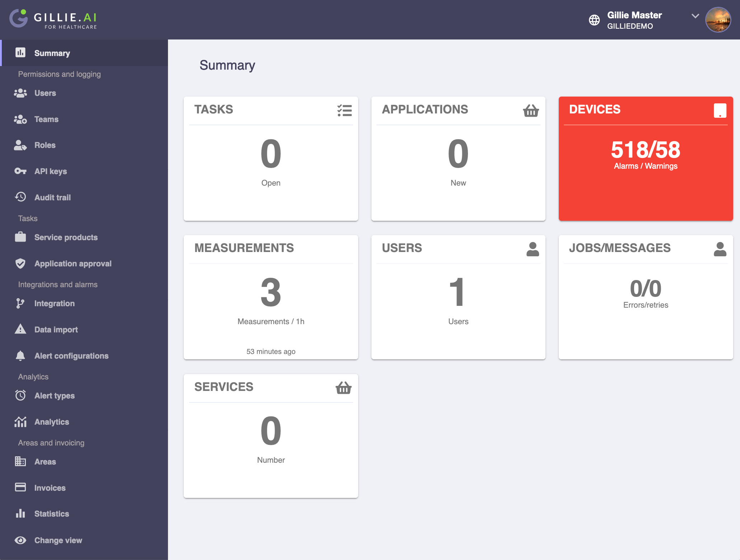Click the Gillie.AI logo
The width and height of the screenshot is (740, 560).
pos(53,19)
